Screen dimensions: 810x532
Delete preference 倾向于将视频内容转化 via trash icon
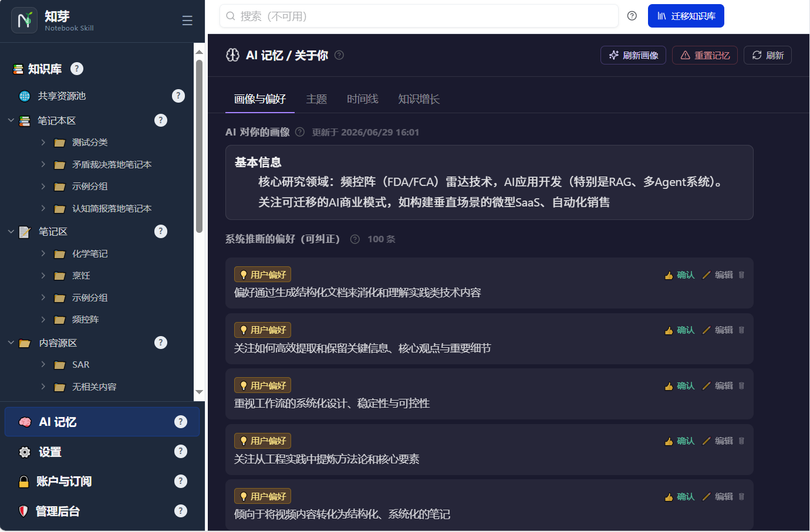[x=741, y=497]
